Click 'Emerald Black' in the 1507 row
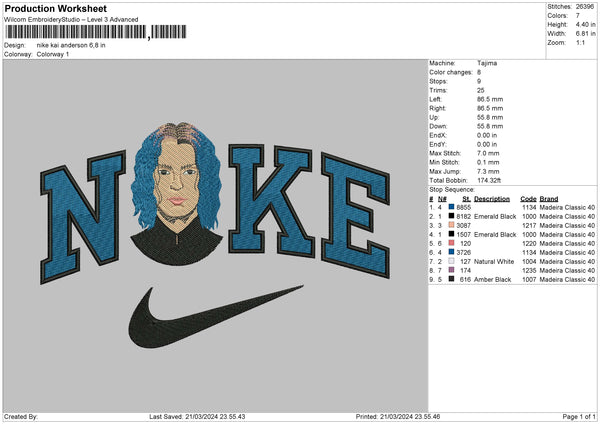The width and height of the screenshot is (600, 424). click(x=495, y=235)
